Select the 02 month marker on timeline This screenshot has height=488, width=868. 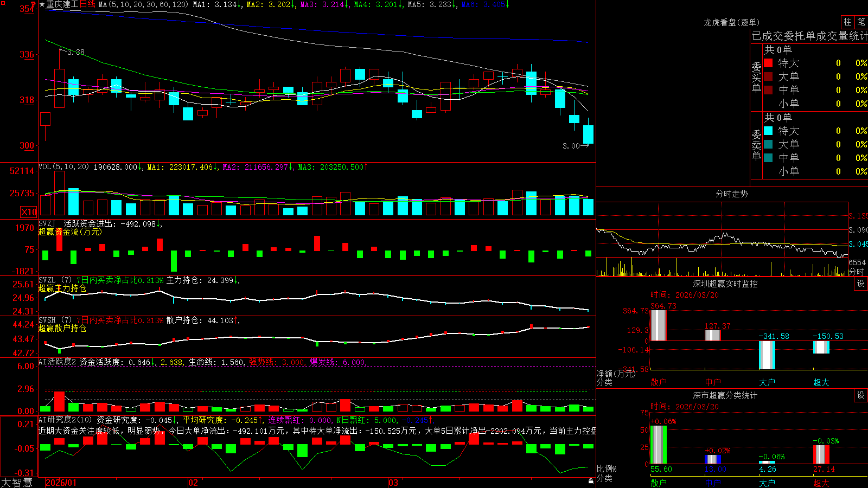(x=193, y=483)
